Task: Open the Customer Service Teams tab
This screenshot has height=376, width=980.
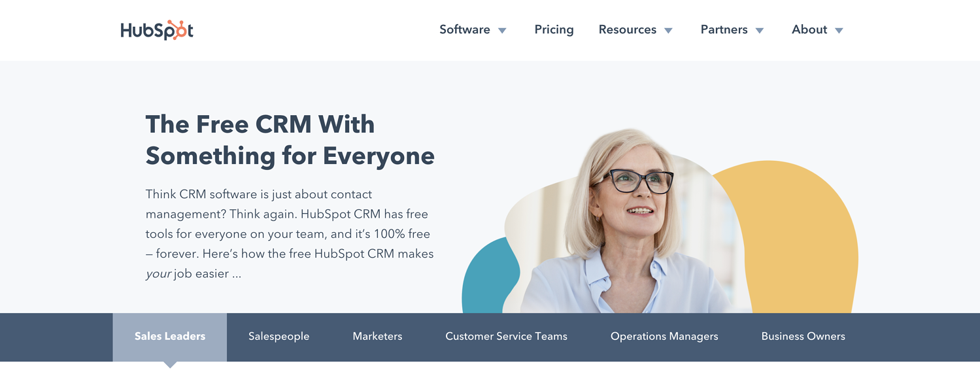Action: tap(507, 337)
